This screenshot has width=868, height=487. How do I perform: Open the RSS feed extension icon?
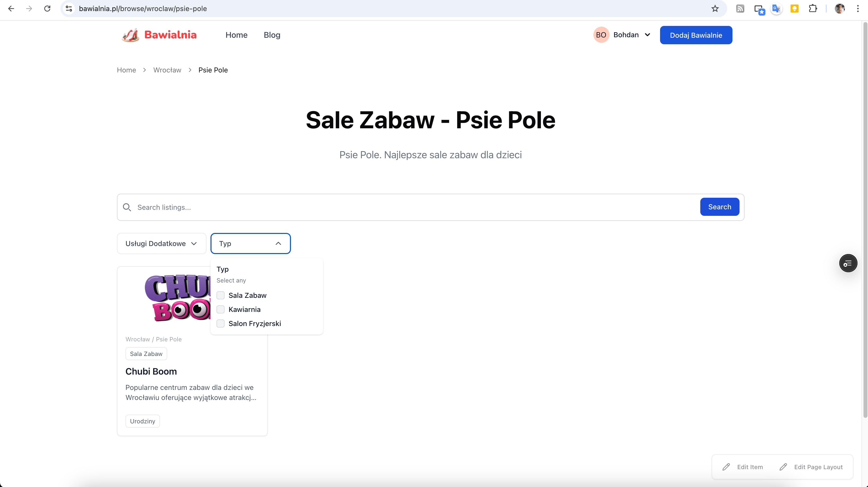point(740,8)
